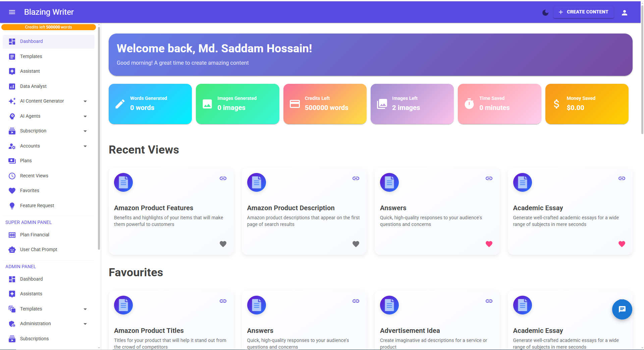Click the Favorites heart icon in sidebar
Image resolution: width=644 pixels, height=350 pixels.
point(12,190)
